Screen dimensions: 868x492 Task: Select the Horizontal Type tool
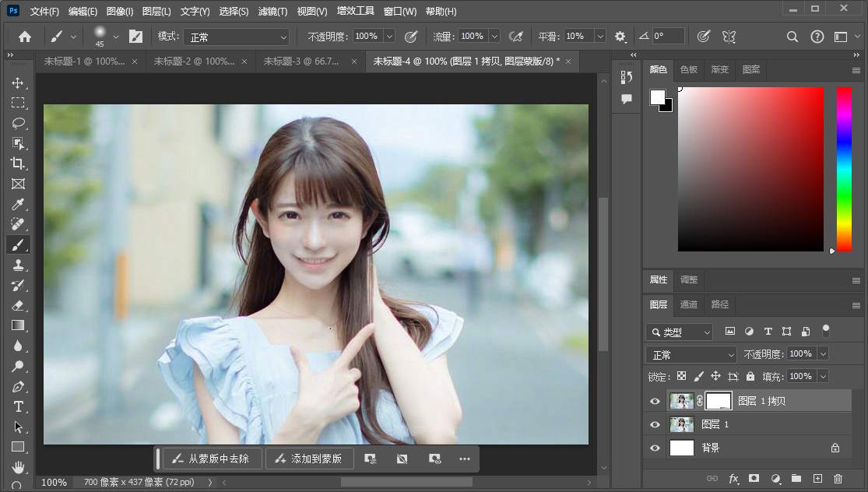pyautogui.click(x=18, y=406)
